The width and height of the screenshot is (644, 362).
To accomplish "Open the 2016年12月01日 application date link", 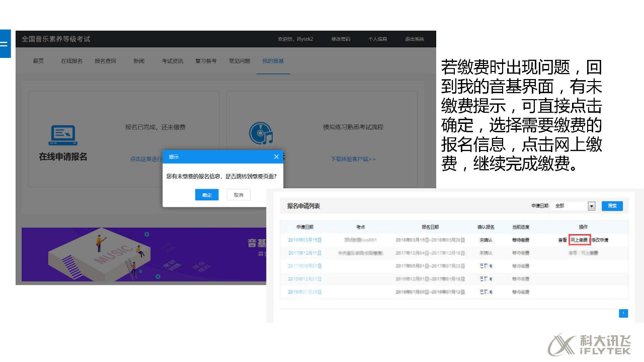I will click(x=305, y=279).
